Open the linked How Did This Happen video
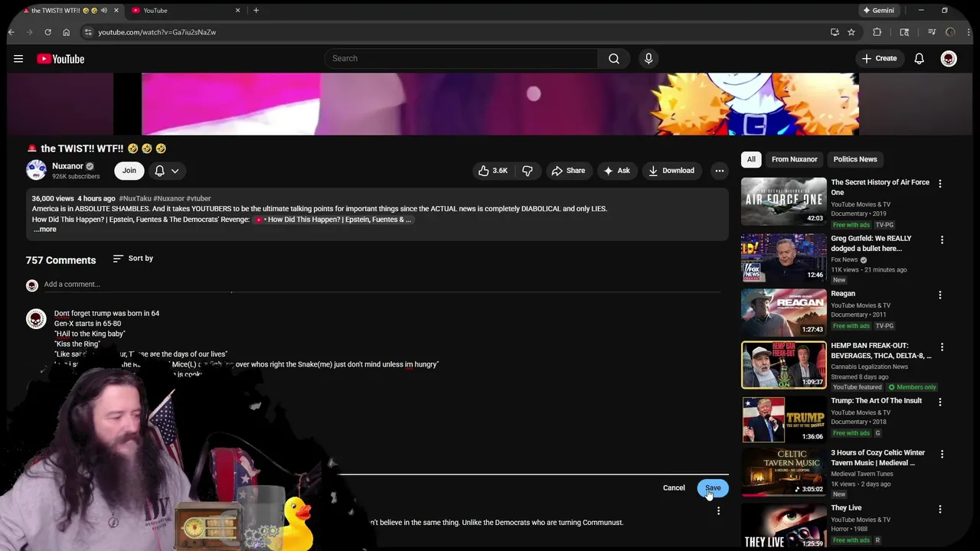980x551 pixels. pyautogui.click(x=333, y=220)
